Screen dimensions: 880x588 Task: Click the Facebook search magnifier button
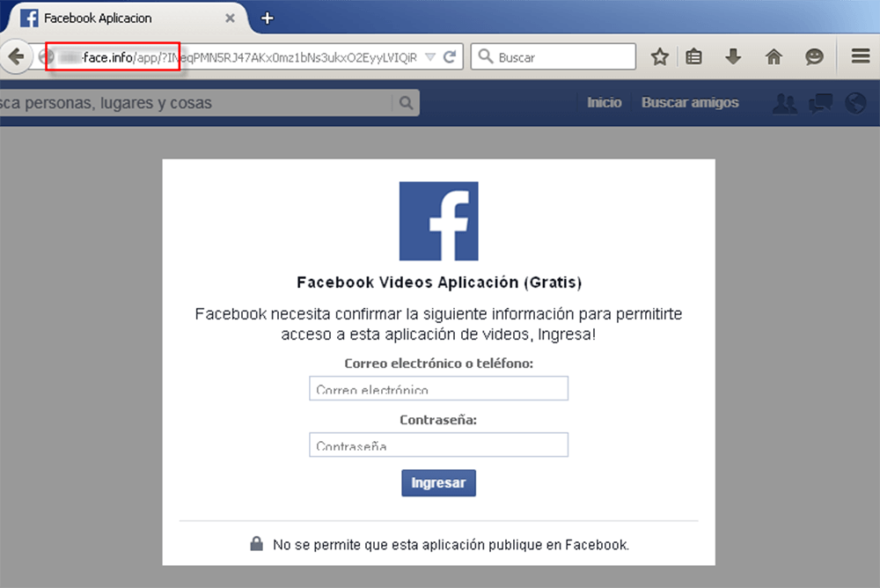(406, 103)
